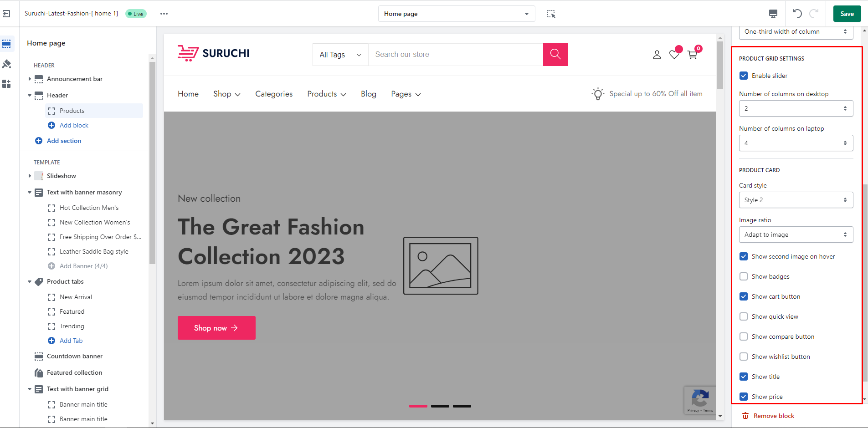Click the pink search magnifier button
The width and height of the screenshot is (868, 428).
tap(555, 55)
